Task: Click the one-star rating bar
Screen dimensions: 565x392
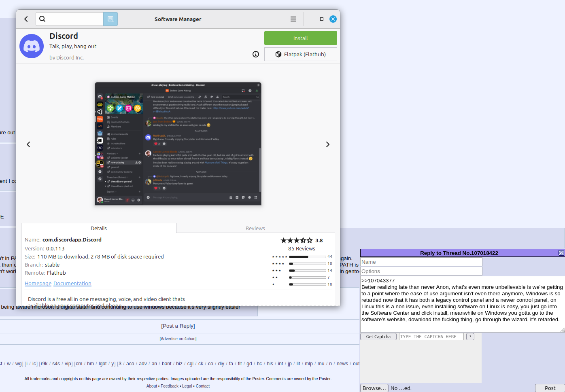Action: click(308, 284)
